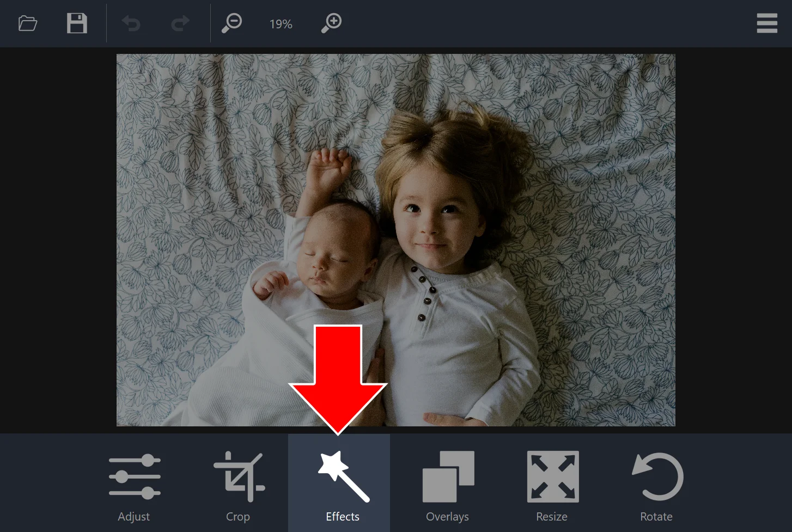Zoom in using the plus magnifier

(x=331, y=23)
